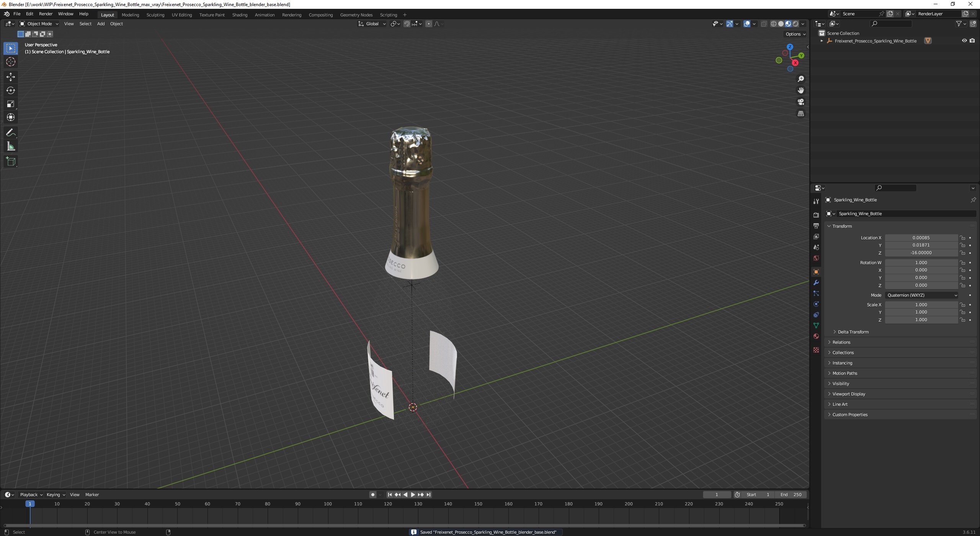Expand the Viewport Display panel

(849, 394)
